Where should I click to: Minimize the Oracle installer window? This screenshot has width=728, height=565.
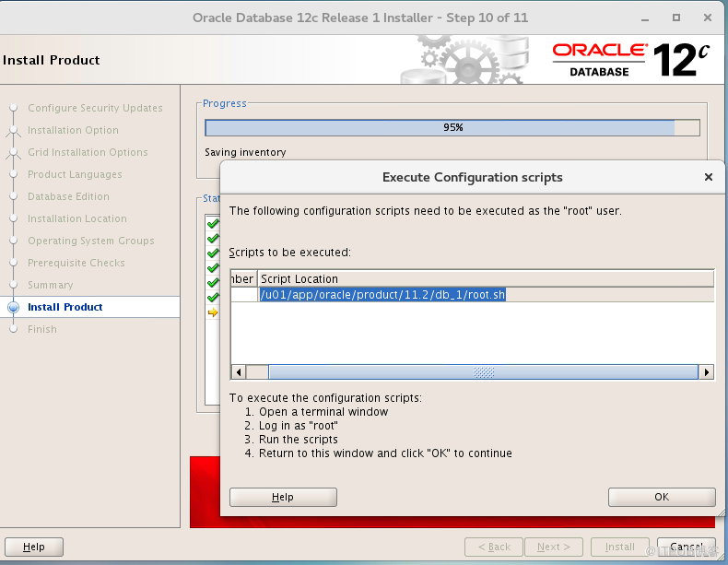coord(645,18)
